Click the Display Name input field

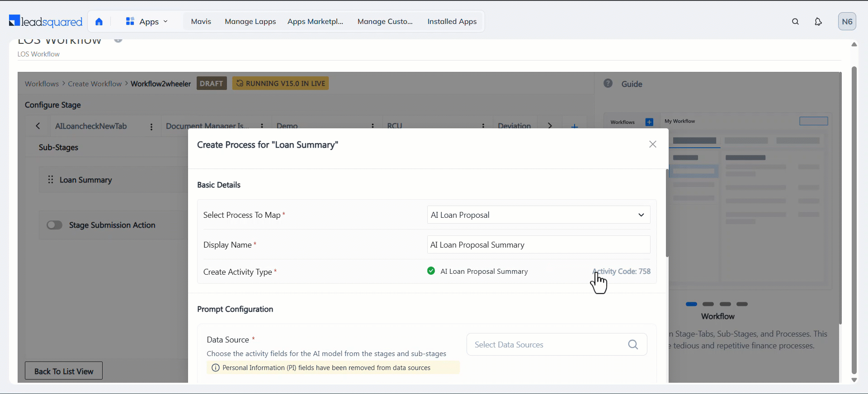[x=538, y=244]
